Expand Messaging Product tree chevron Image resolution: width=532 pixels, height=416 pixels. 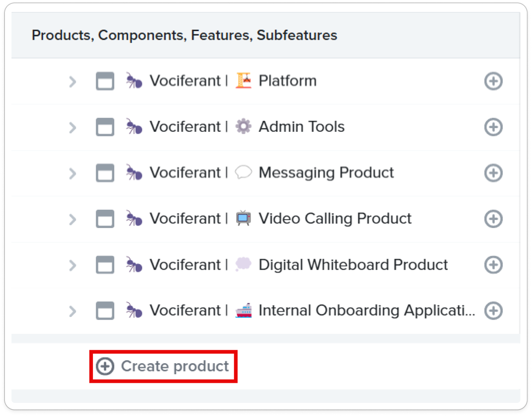coord(72,173)
